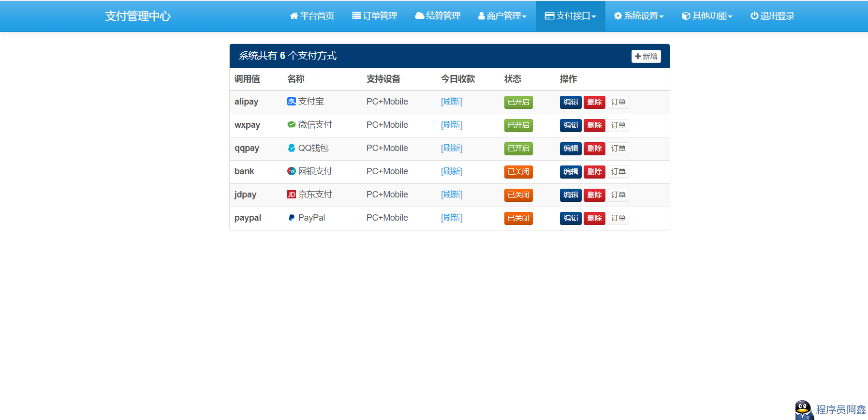The image size is (868, 420).
Task: Click the credit card icon beside 支付接口
Action: 550,16
